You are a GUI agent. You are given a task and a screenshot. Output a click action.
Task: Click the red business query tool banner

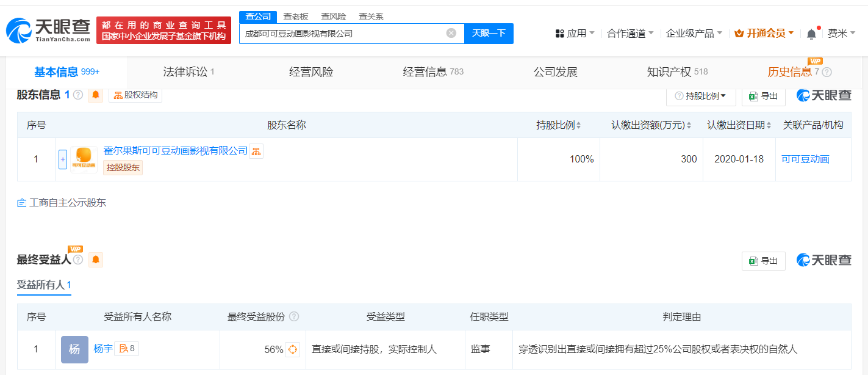click(x=163, y=31)
